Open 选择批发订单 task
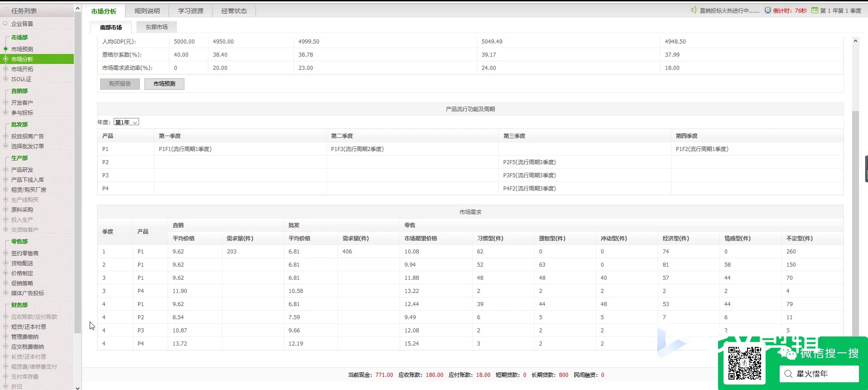This screenshot has width=868, height=390. pyautogui.click(x=28, y=146)
